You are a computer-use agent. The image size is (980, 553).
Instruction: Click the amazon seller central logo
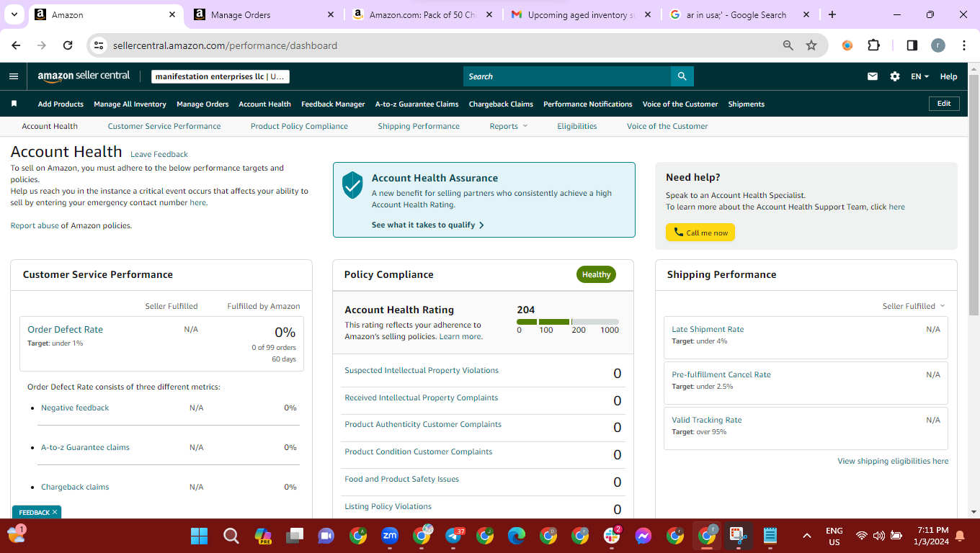(84, 76)
